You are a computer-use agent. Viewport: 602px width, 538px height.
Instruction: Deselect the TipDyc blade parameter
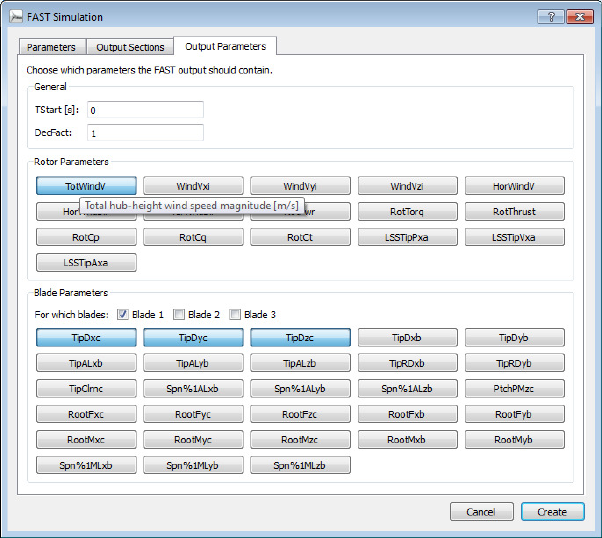coord(193,338)
